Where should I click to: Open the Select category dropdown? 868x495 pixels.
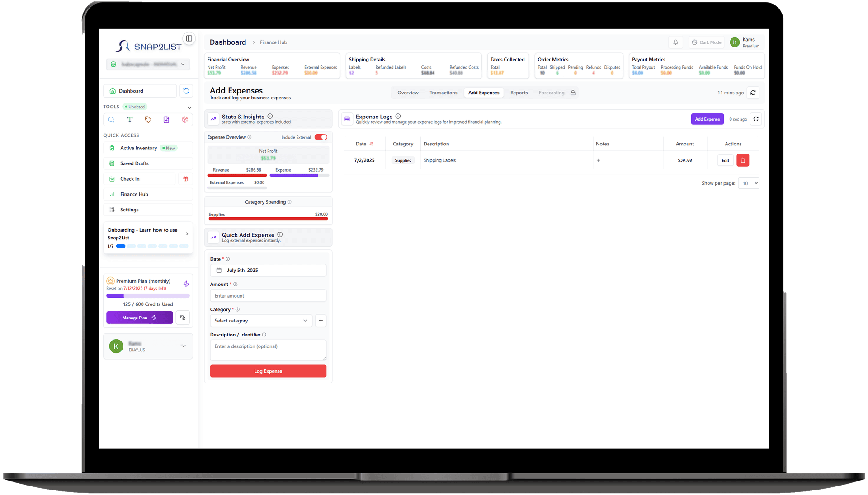click(261, 321)
